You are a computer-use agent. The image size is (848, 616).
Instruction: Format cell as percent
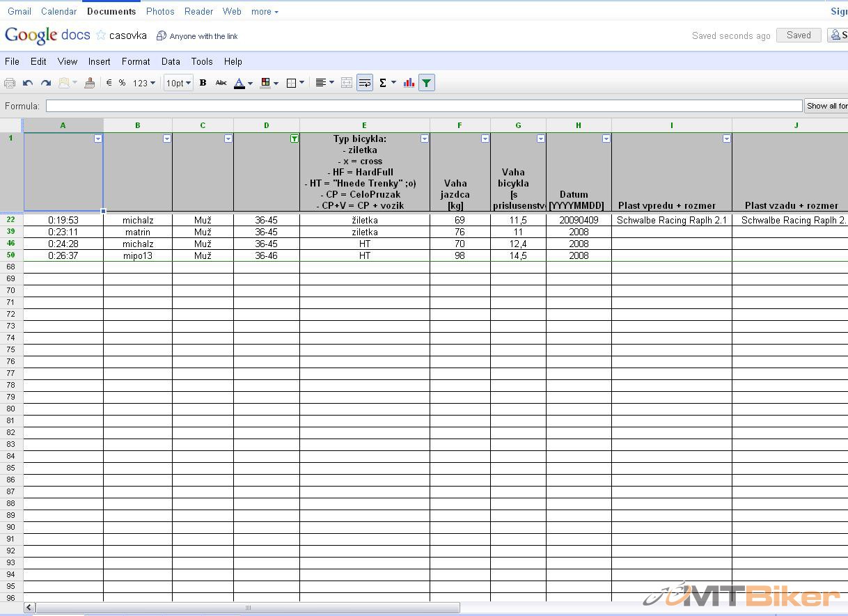pyautogui.click(x=122, y=83)
